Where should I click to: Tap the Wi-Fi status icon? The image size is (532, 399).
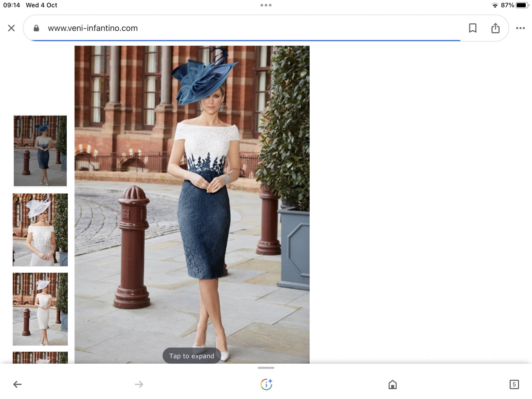pos(495,5)
